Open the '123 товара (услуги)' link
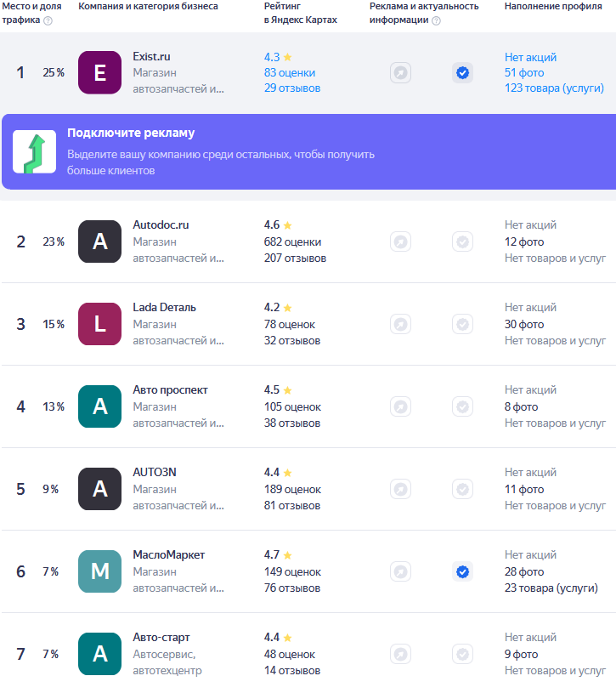 pos(554,88)
